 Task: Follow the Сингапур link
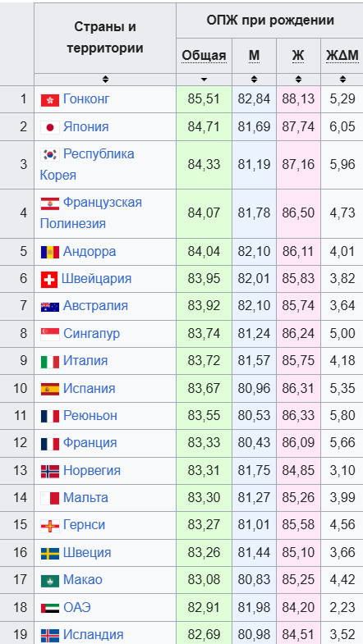click(x=91, y=334)
